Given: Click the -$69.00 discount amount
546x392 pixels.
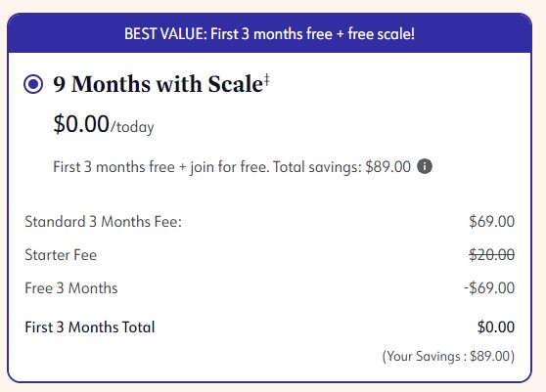Looking at the screenshot, I should (489, 288).
